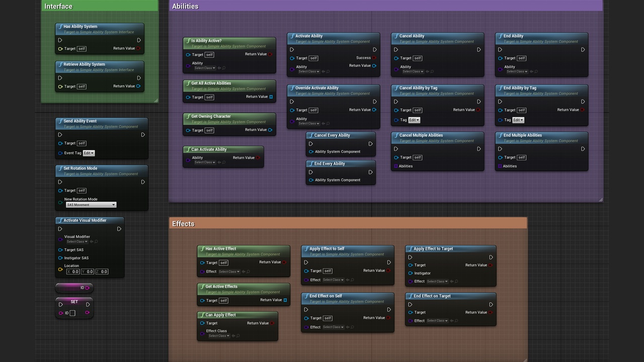Open the Event Tag Edit dropdown on Send Ability Event
644x362 pixels.
[x=89, y=153]
